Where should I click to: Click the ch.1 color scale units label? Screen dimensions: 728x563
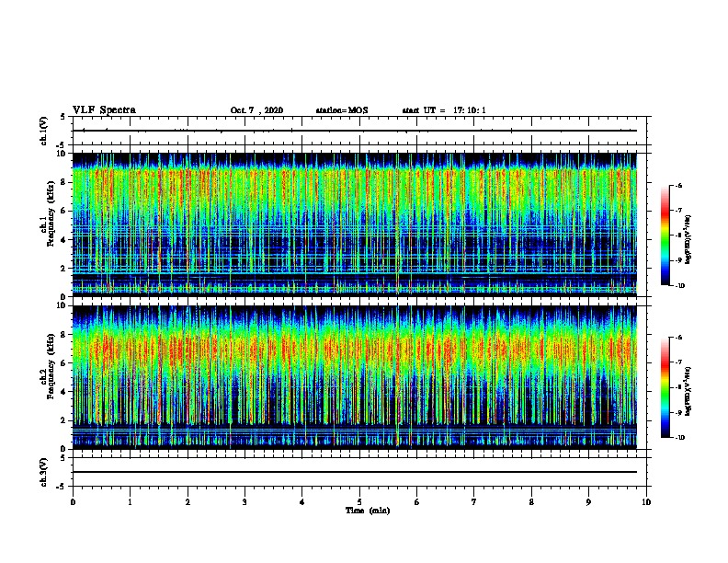coord(688,240)
